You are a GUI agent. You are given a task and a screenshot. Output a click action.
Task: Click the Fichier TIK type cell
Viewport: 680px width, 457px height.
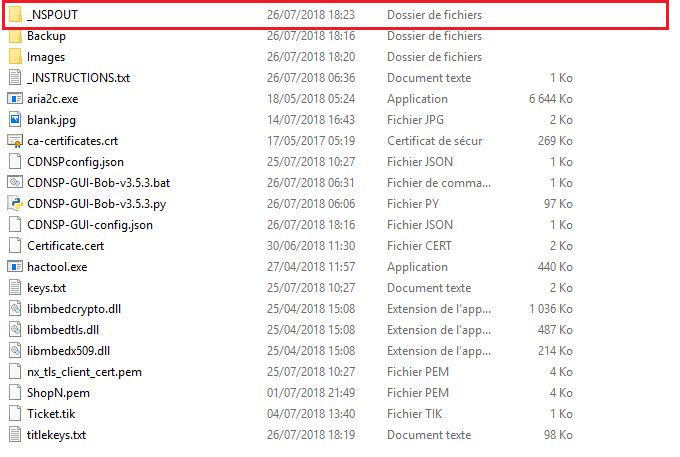[x=415, y=414]
